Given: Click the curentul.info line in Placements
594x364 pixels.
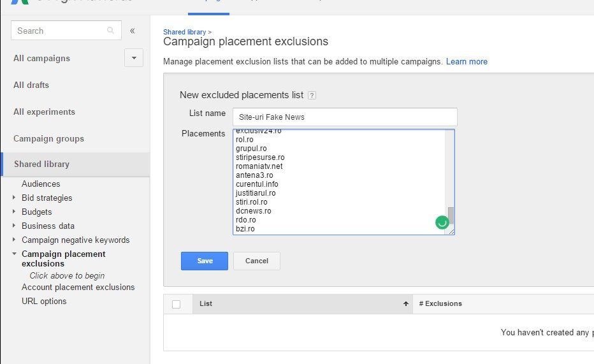Looking at the screenshot, I should click(257, 184).
